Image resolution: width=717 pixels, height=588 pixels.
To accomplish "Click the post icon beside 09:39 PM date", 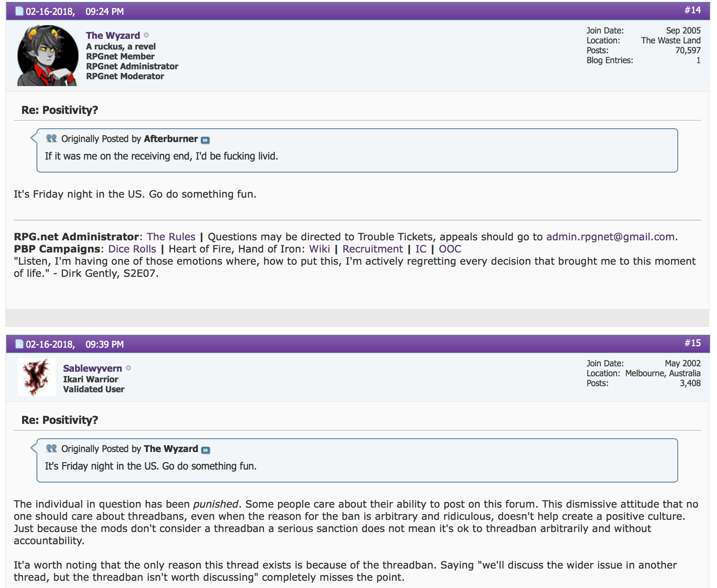I will click(19, 344).
